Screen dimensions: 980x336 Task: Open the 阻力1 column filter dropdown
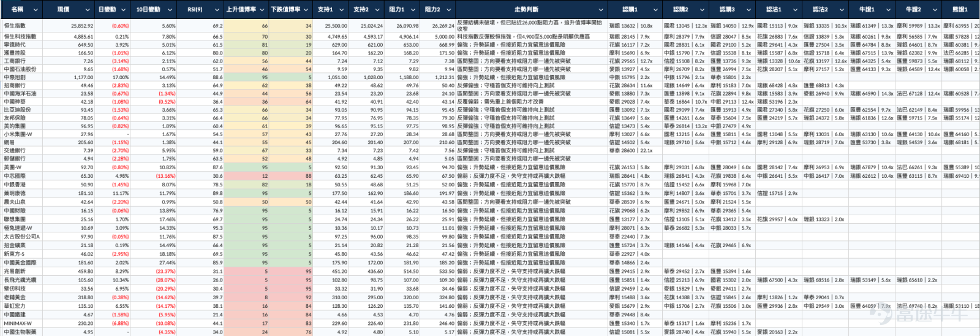point(413,10)
